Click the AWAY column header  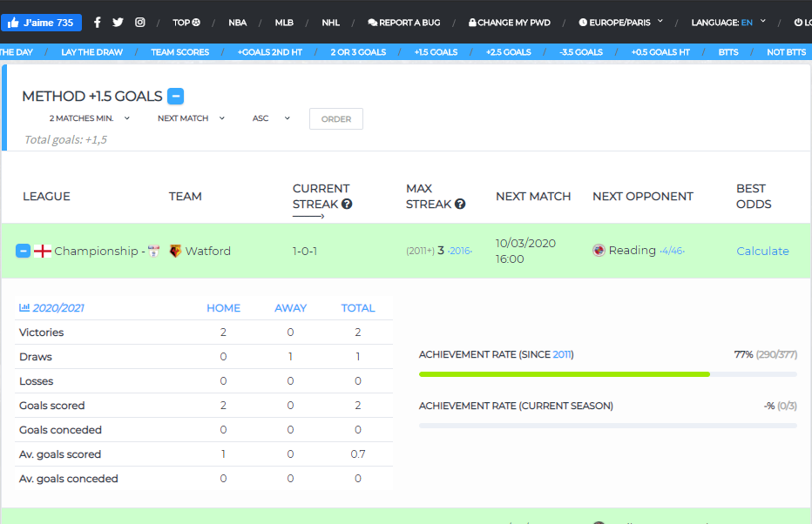tap(290, 308)
